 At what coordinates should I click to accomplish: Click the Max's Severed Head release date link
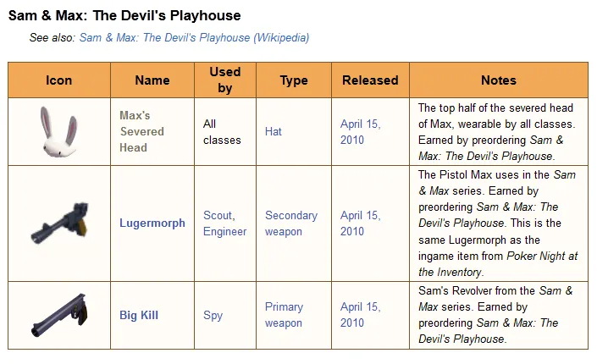point(360,132)
